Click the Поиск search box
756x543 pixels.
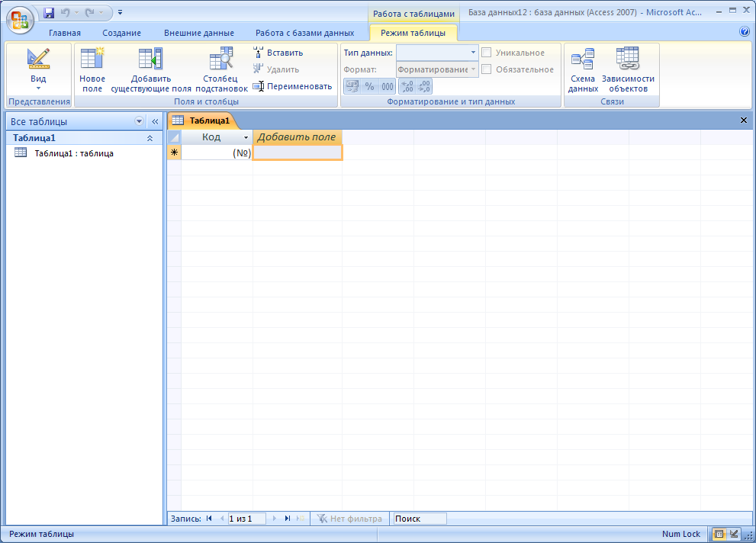pyautogui.click(x=420, y=519)
